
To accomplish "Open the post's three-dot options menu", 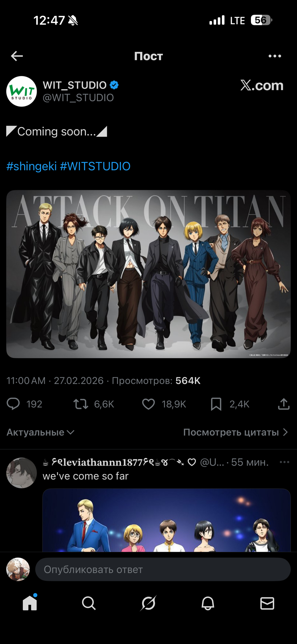I will (275, 56).
